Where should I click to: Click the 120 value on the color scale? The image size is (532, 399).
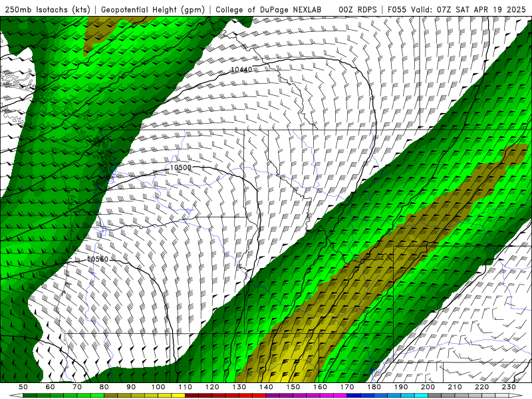click(212, 387)
